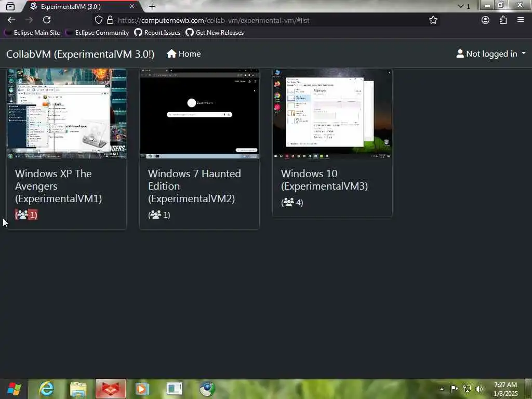Open the recent browsing icon beside the tab strip
532x399 pixels.
tap(10, 6)
